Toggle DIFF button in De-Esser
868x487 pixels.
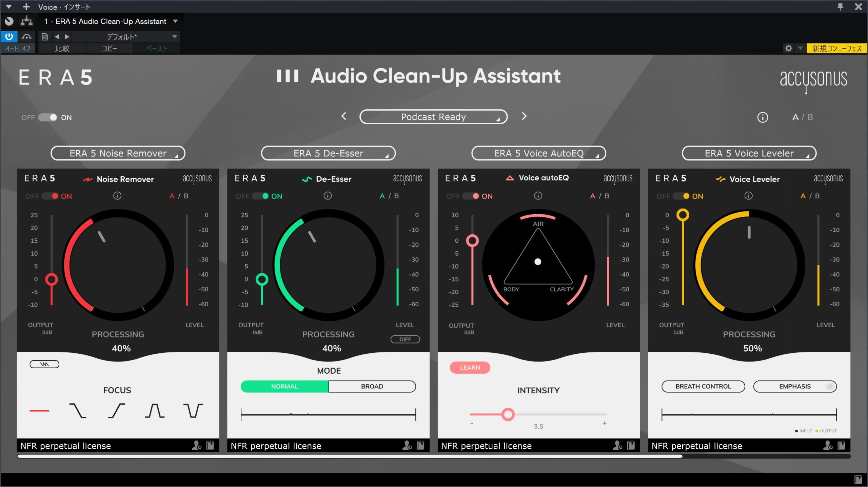point(405,339)
